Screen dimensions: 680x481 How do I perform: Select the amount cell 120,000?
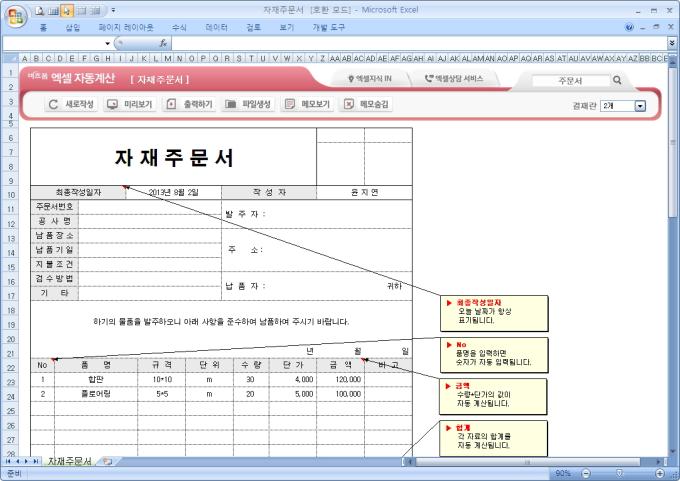pos(340,380)
